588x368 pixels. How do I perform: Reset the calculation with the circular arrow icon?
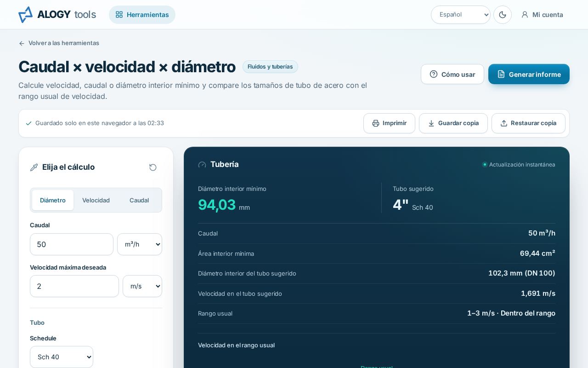(153, 167)
